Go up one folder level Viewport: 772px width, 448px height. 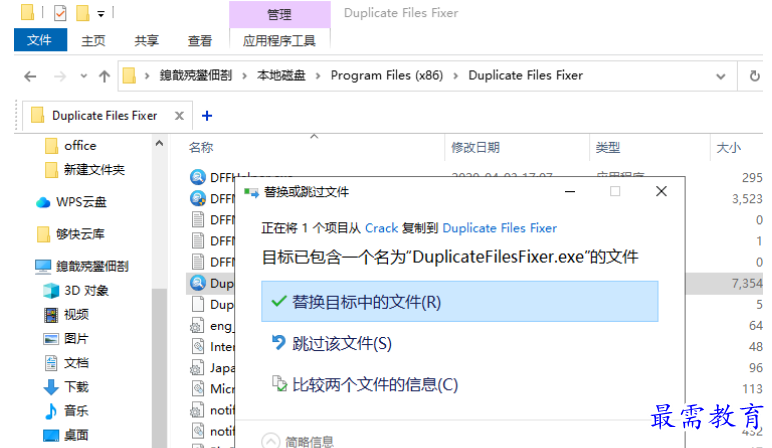click(x=104, y=76)
